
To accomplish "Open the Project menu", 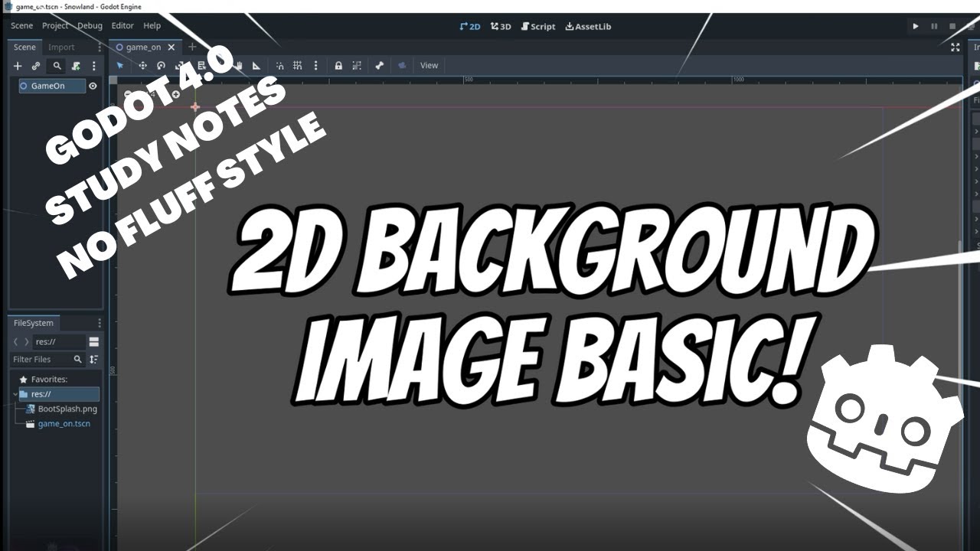I will [x=55, y=25].
